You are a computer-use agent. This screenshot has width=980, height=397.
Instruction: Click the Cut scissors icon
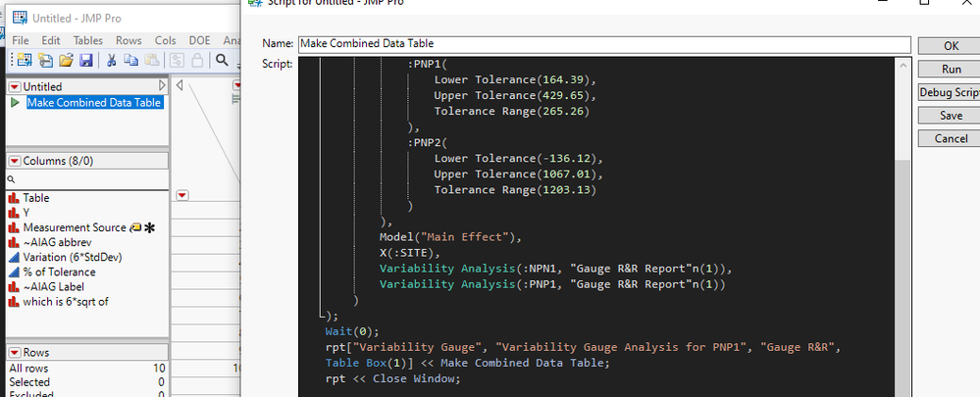(111, 60)
